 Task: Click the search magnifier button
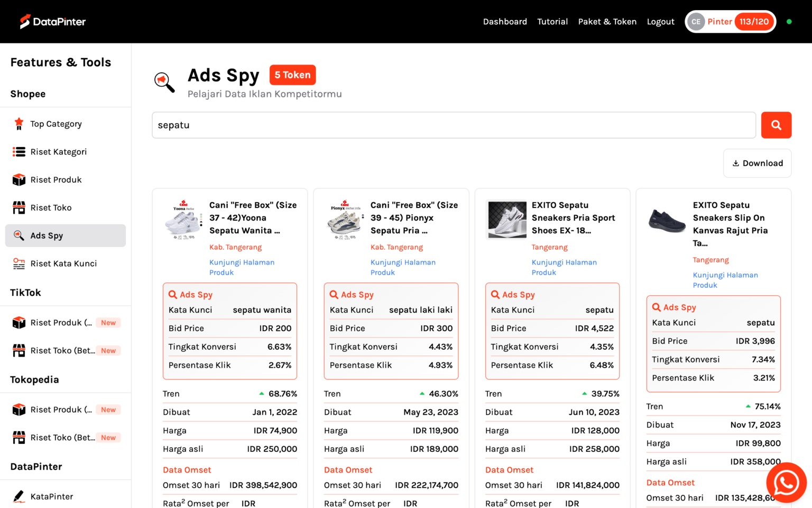pyautogui.click(x=776, y=125)
